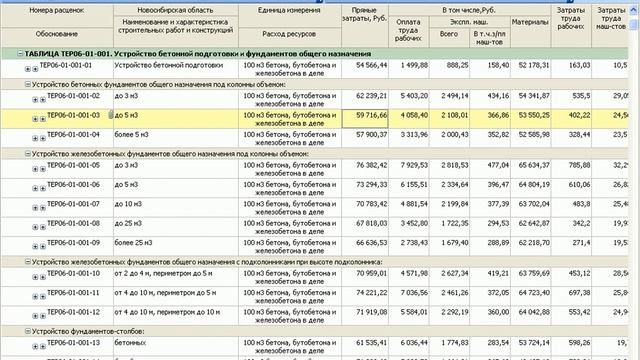Select rate code TEP06-01-001-05
This screenshot has width=640, height=360.
[x=73, y=165]
